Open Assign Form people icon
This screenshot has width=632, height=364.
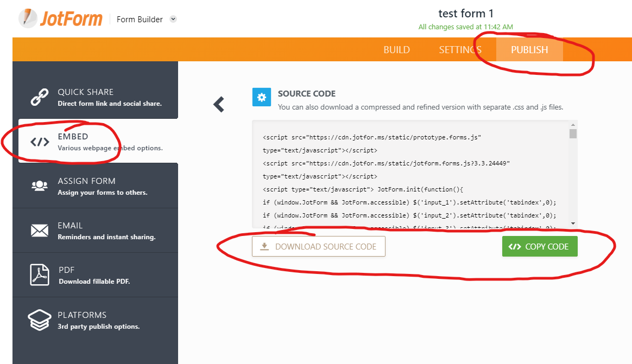pyautogui.click(x=40, y=186)
